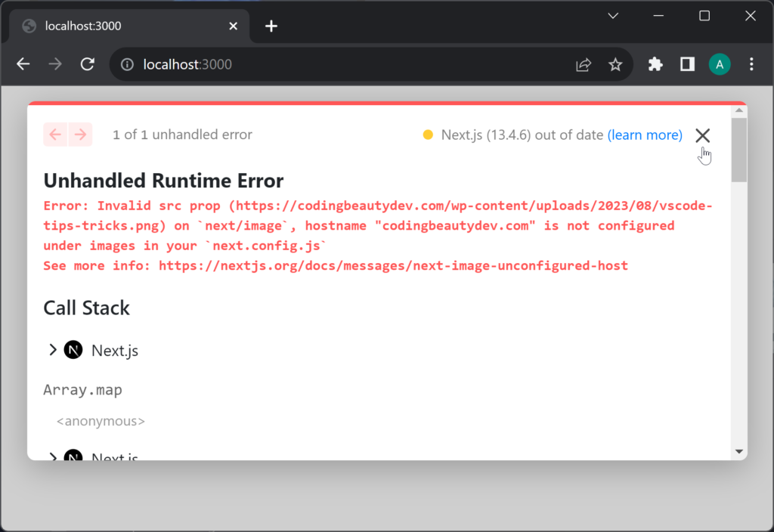
Task: Select the localhost:3000 tab
Action: (129, 26)
